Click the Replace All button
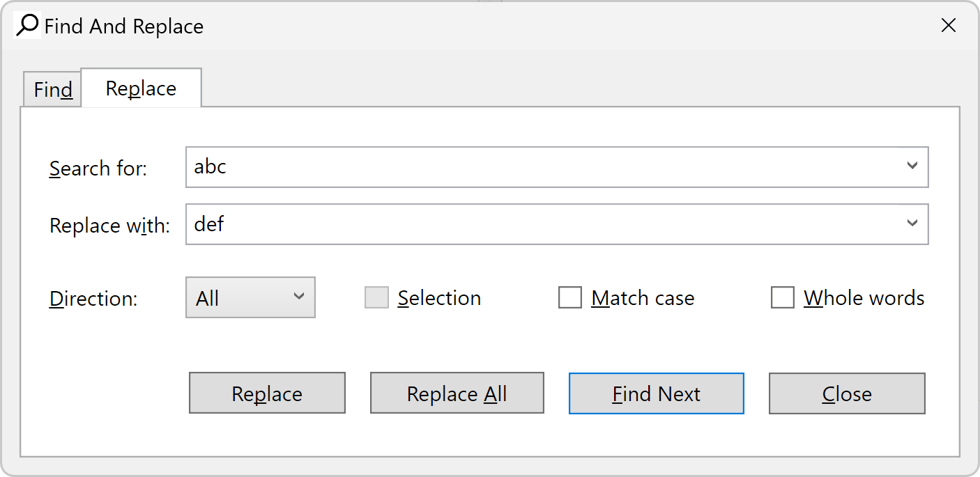The image size is (980, 477). [457, 393]
